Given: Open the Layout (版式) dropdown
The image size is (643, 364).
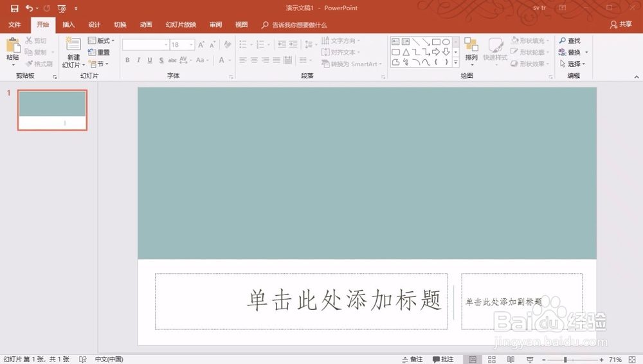Looking at the screenshot, I should (102, 41).
